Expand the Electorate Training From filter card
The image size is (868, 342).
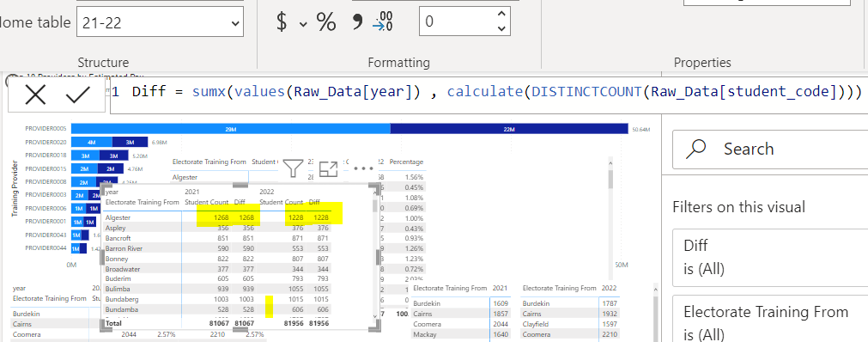point(770,320)
